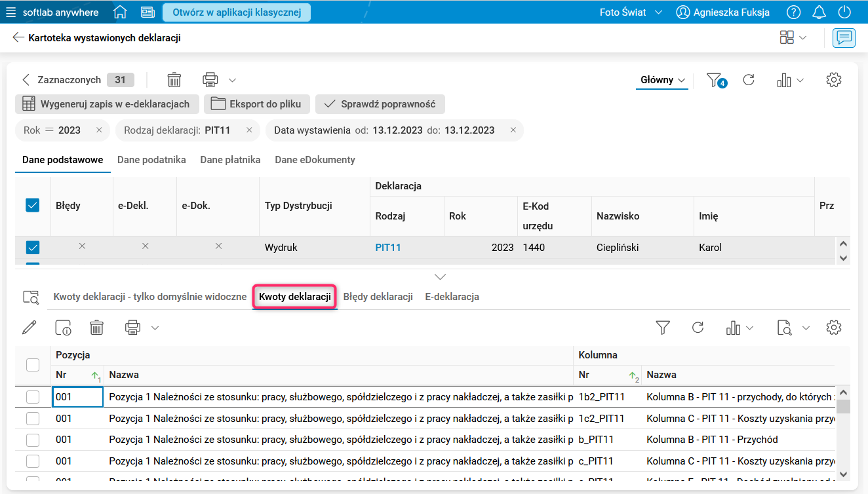The image size is (868, 494).
Task: Check the box for row c_PIT11
Action: [32, 461]
